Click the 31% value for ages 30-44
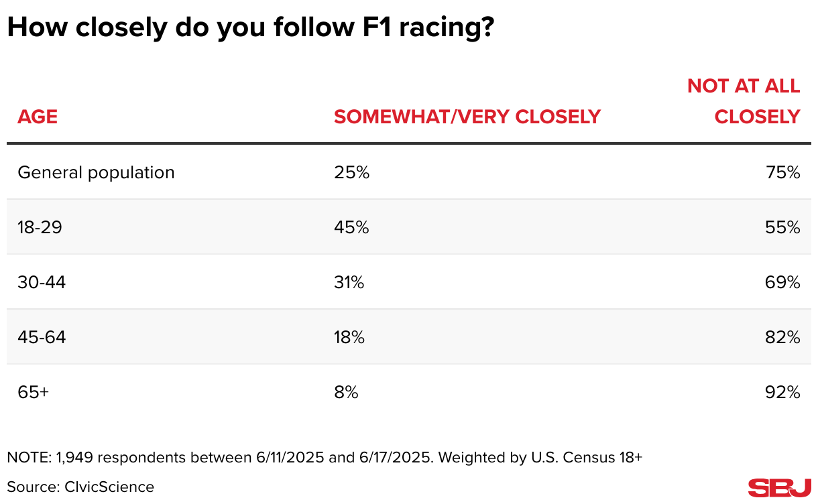818x504 pixels. click(349, 282)
